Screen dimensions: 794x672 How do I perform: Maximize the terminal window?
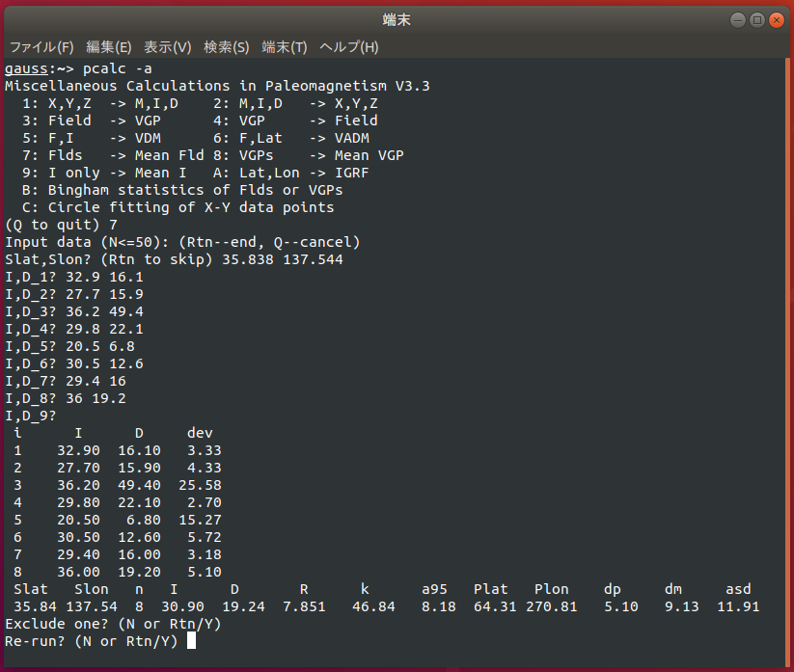tap(757, 20)
